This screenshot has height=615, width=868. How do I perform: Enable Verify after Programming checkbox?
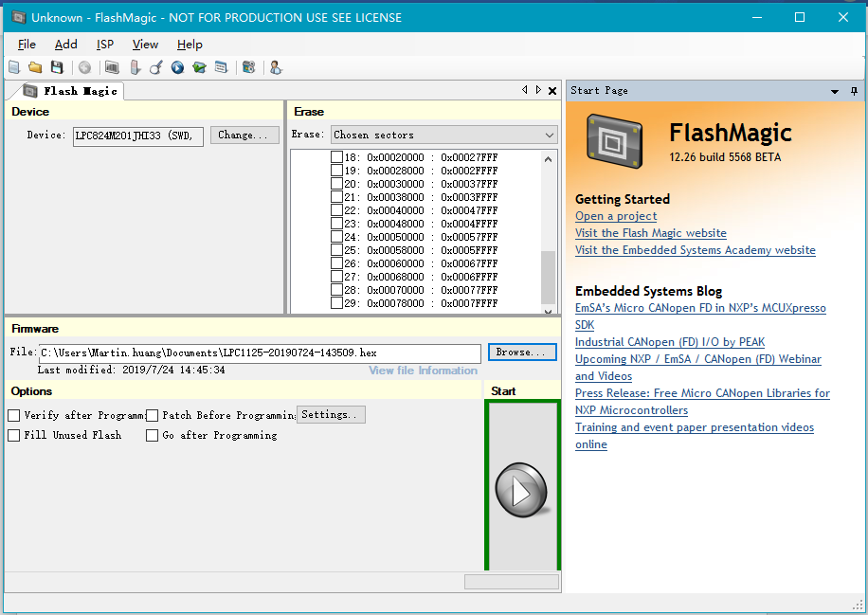point(14,415)
